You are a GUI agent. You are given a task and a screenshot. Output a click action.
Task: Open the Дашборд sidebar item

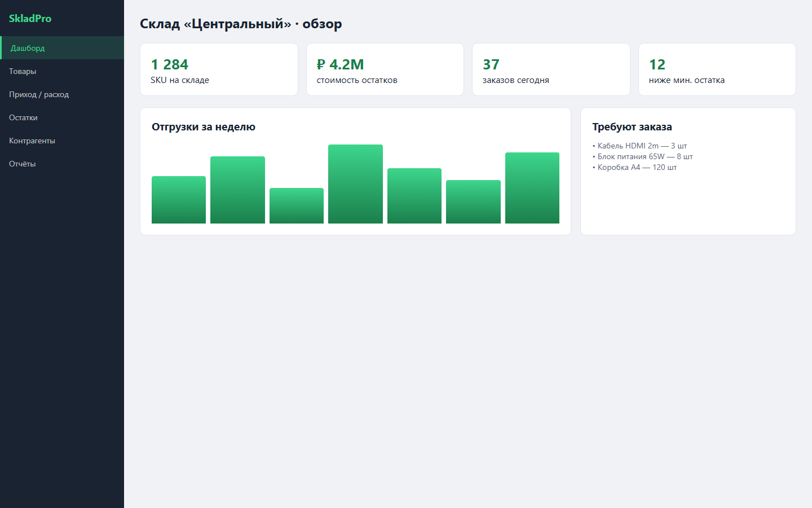tap(62, 48)
